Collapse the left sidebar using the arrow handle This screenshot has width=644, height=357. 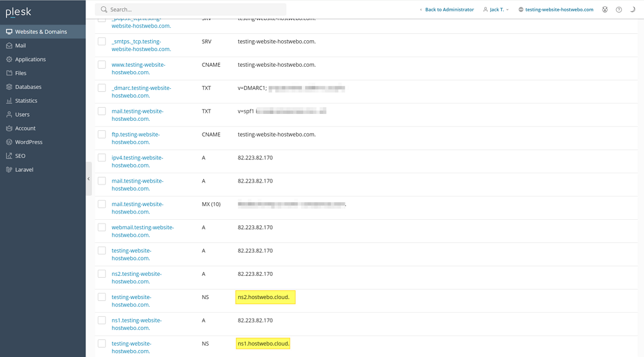coord(89,179)
